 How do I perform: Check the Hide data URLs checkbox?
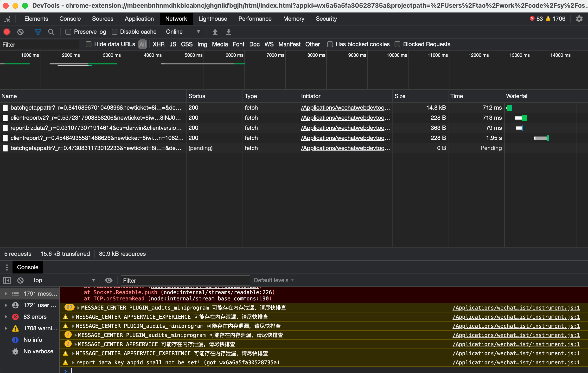coord(89,44)
